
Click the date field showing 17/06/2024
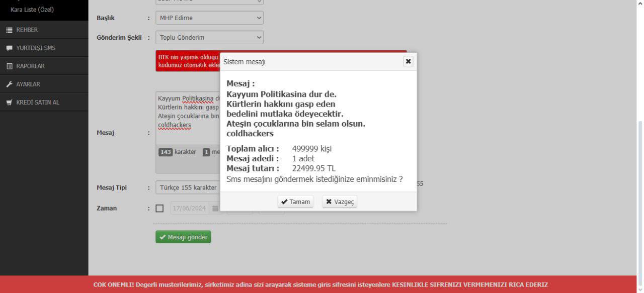189,208
